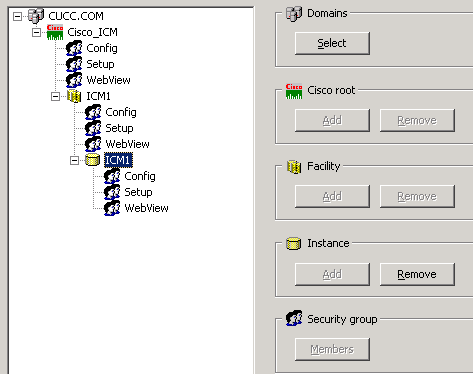Viewport: 473px width, 374px height.
Task: Click the Facility panel building icon
Action: [x=294, y=167]
